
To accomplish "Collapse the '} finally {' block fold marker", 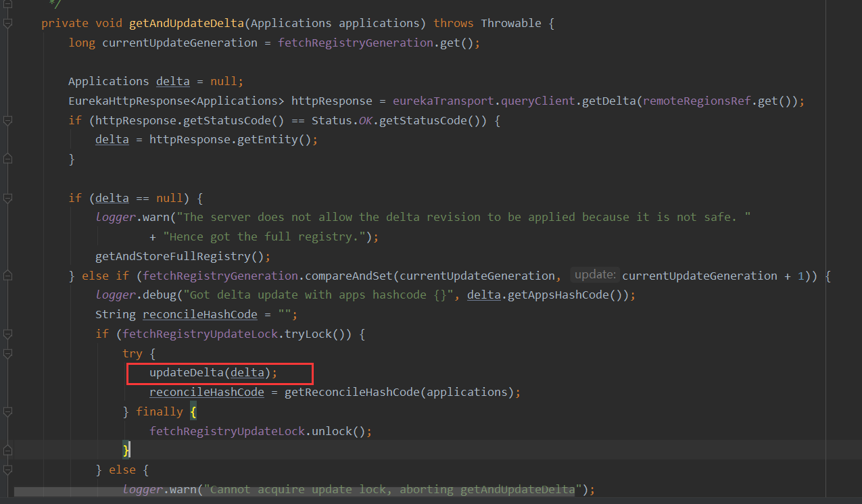I will coord(7,412).
